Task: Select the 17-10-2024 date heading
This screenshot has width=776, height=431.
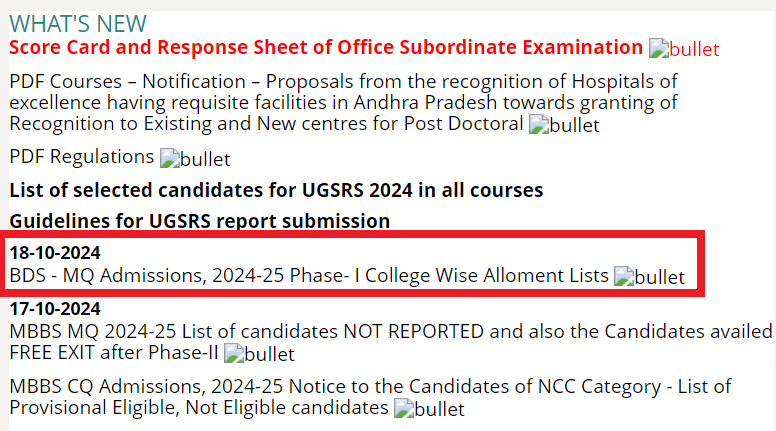Action: pyautogui.click(x=55, y=309)
